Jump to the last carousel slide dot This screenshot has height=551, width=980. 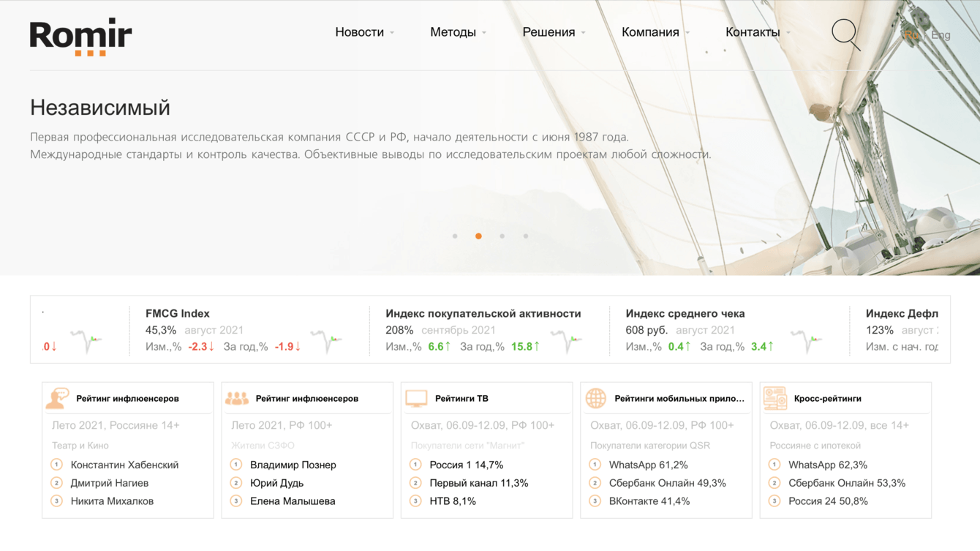[x=525, y=236]
